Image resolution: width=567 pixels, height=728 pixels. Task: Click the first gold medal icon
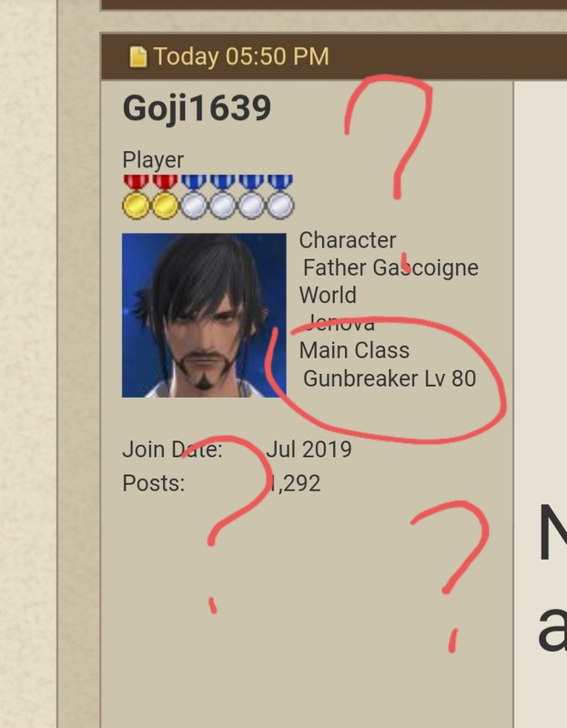(136, 197)
